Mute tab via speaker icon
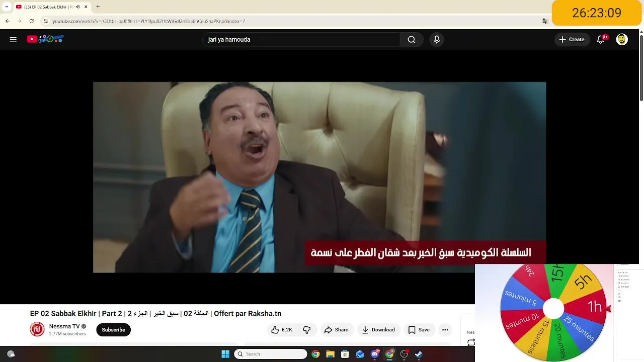This screenshot has height=362, width=644. [77, 7]
